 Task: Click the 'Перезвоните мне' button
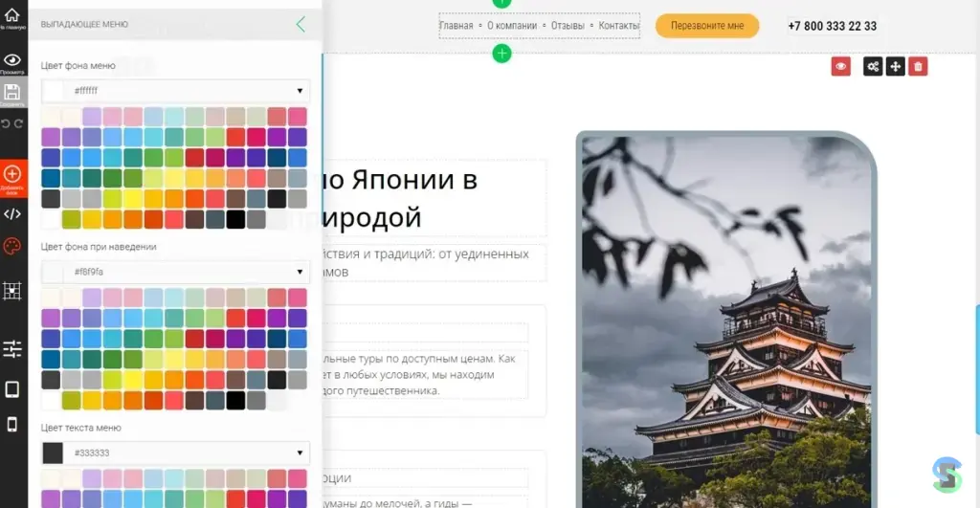pyautogui.click(x=706, y=26)
